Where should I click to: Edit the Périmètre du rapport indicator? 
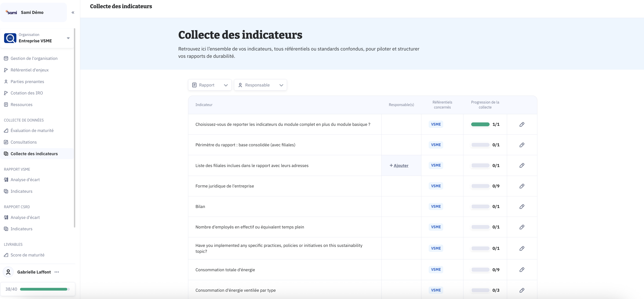(x=522, y=145)
